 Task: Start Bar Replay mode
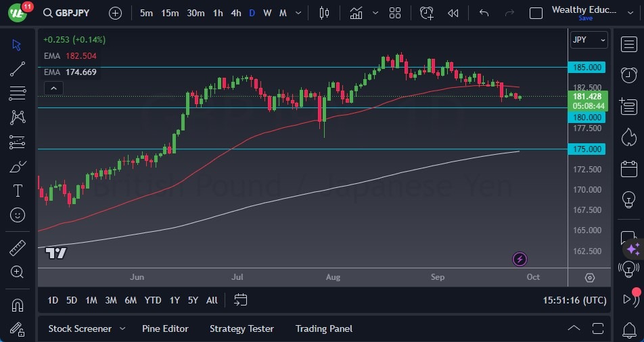pyautogui.click(x=453, y=13)
